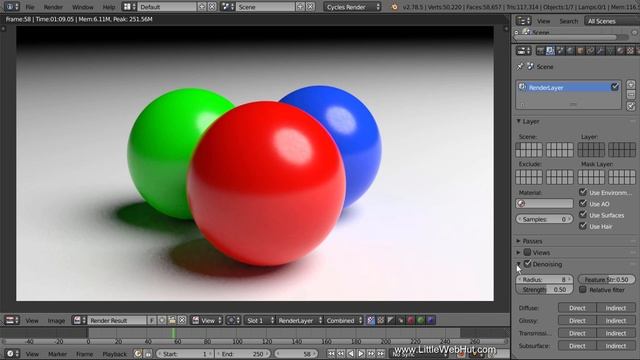Open the Combined pass dropdown
Viewport: 640px width, 360px height.
[344, 320]
